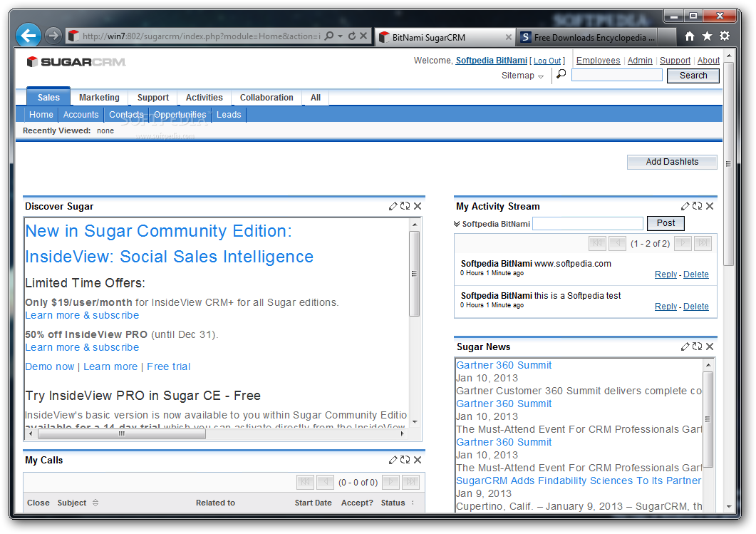Image resolution: width=756 pixels, height=534 pixels.
Task: Click Discover Sugar horizontal scrollbar thumb
Action: pos(122,433)
